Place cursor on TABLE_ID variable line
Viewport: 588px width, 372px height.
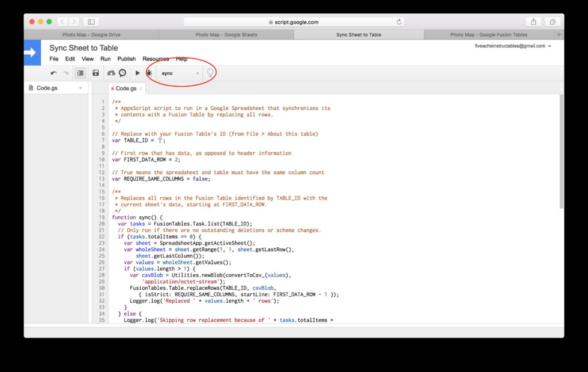pos(138,140)
